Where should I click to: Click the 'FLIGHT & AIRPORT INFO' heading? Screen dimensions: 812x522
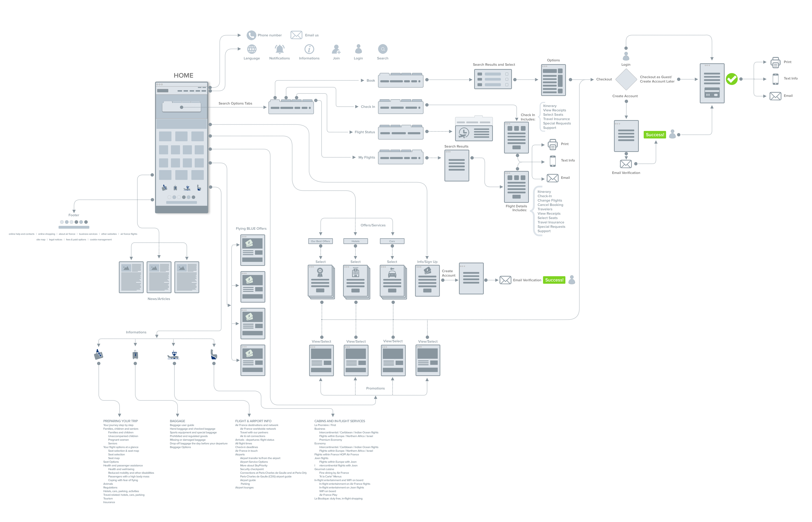[253, 421]
